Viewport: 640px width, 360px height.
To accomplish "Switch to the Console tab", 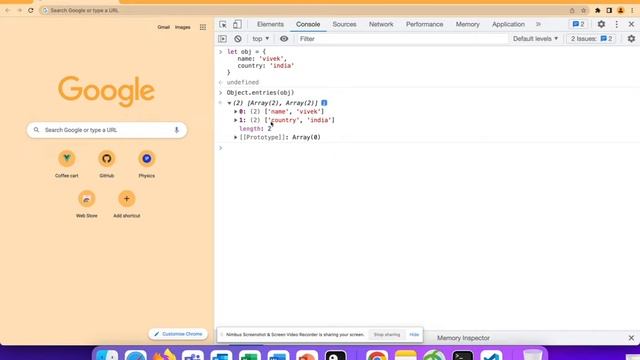I will tap(308, 24).
